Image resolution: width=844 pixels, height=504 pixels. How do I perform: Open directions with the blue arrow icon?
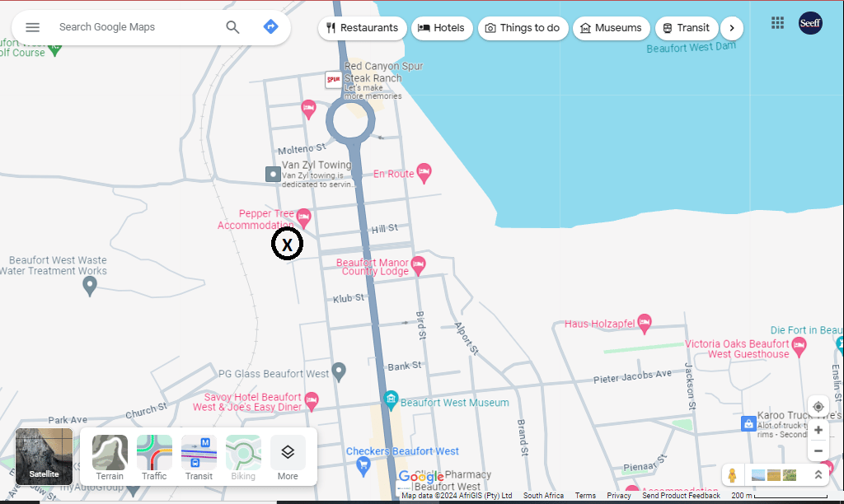click(270, 26)
